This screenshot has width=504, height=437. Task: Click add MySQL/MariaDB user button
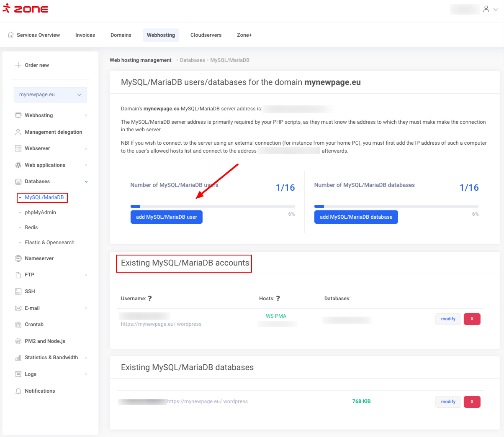point(166,217)
